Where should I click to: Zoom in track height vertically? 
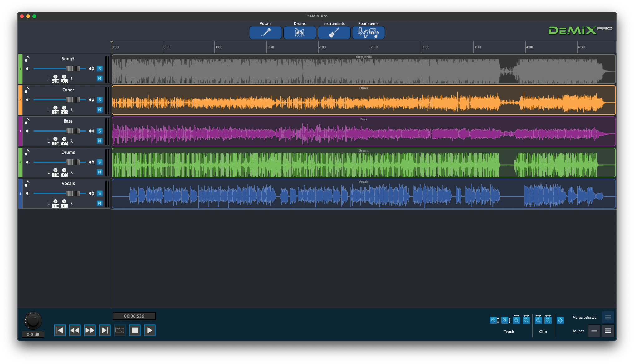pyautogui.click(x=495, y=320)
